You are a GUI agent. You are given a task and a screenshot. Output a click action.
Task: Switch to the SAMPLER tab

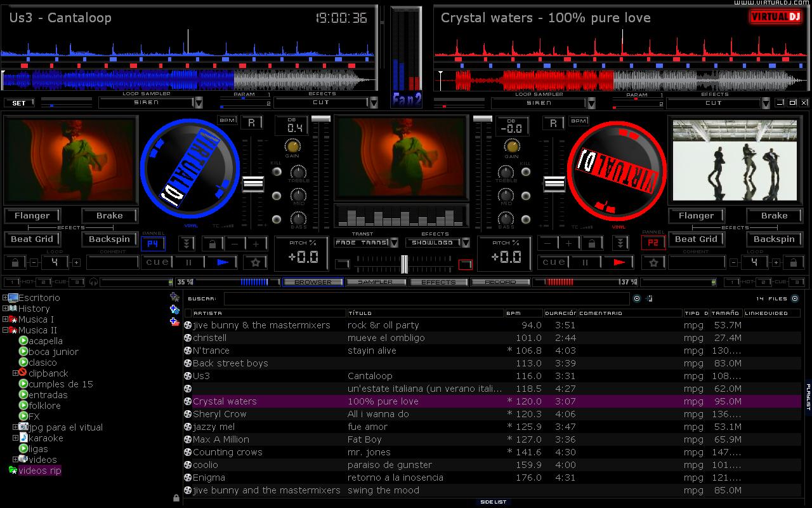click(x=376, y=282)
